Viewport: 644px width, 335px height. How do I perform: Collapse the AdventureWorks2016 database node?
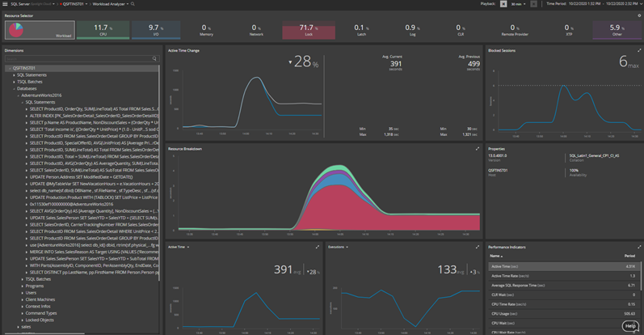coord(18,95)
